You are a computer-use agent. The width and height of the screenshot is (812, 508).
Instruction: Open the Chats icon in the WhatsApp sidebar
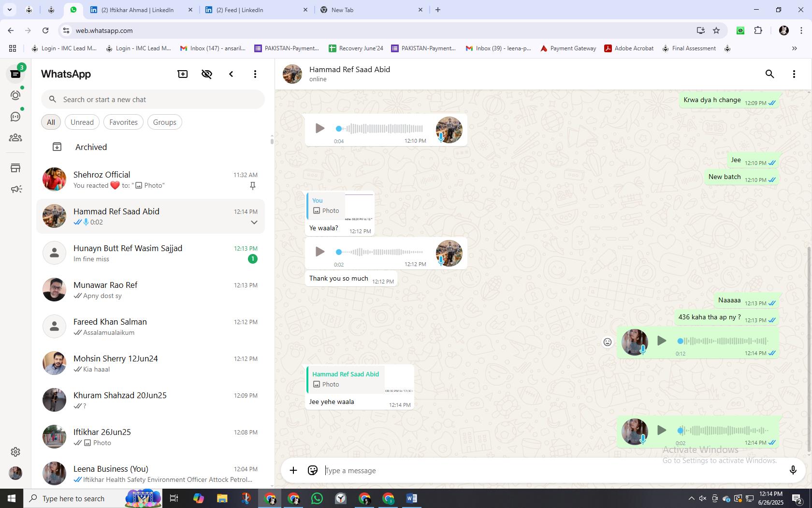[15, 74]
